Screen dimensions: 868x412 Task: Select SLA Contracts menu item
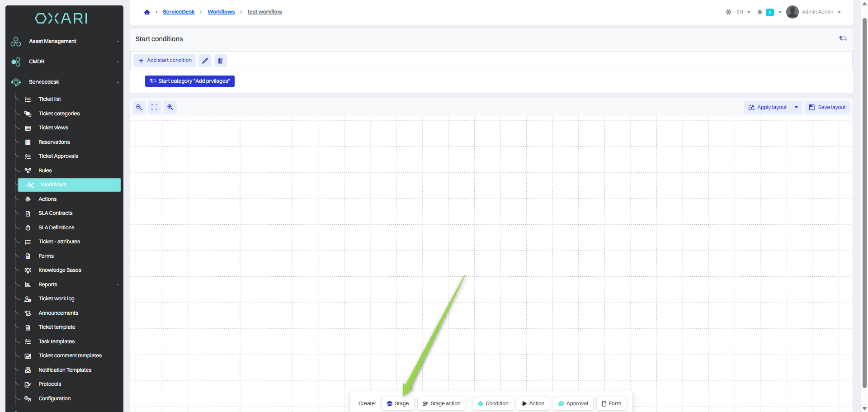[55, 213]
